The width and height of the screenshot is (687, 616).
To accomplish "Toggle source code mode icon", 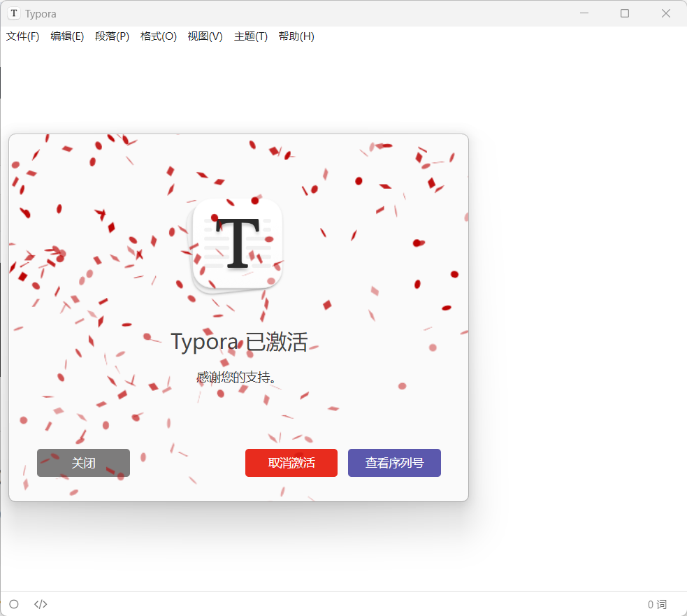I will click(x=41, y=604).
